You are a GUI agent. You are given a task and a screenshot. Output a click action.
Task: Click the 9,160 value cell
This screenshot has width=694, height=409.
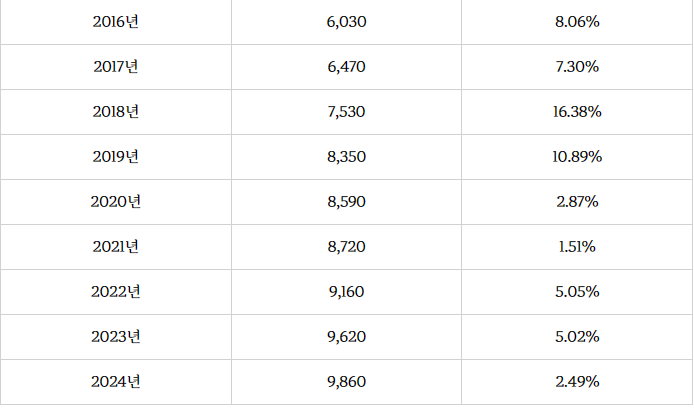346,292
